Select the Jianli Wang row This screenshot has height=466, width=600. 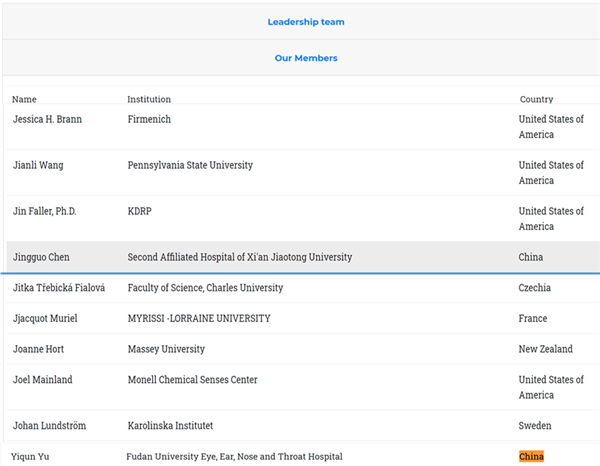point(38,165)
